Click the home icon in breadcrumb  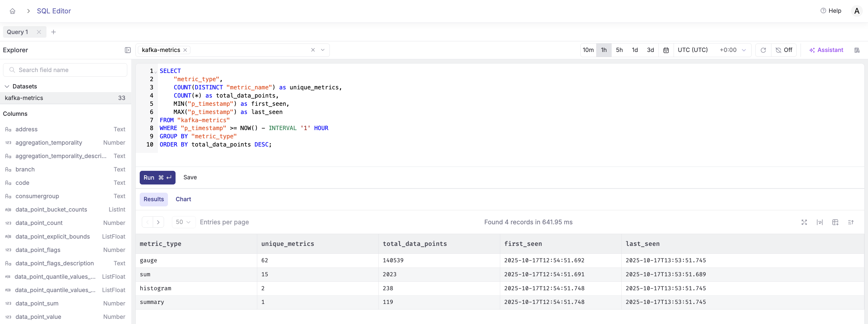coord(12,11)
